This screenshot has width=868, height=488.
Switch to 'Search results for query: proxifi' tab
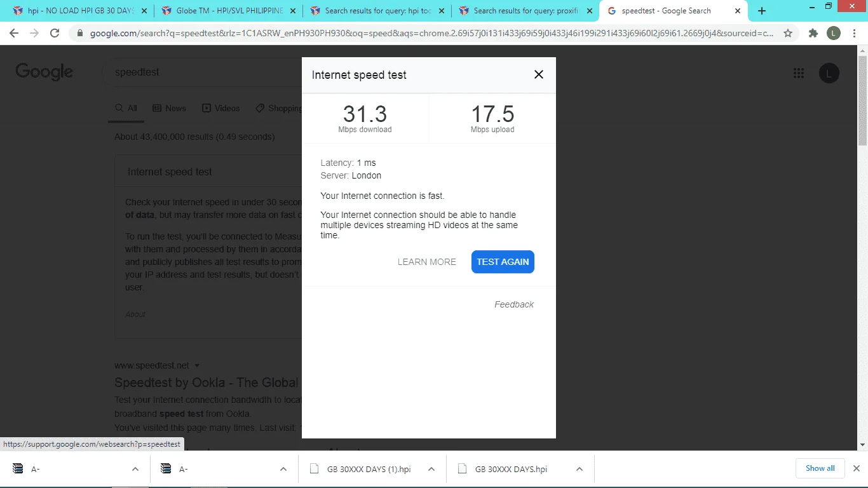tap(526, 11)
